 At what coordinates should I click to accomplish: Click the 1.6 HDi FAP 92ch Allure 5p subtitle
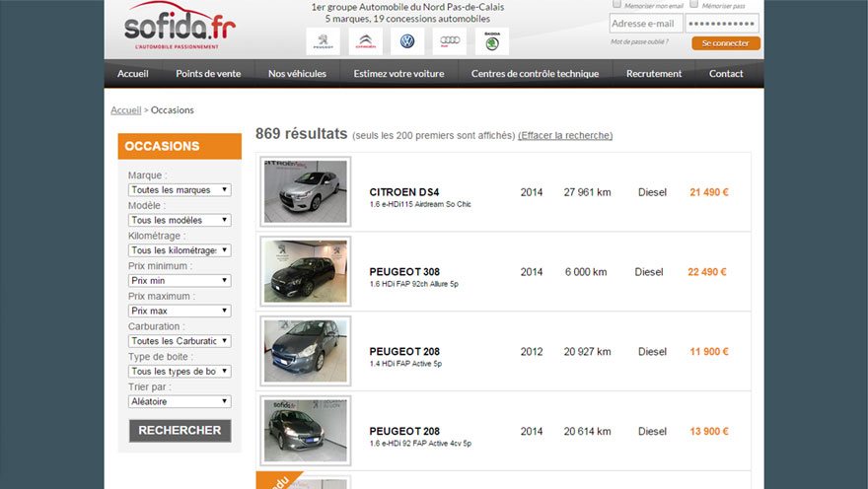414,284
